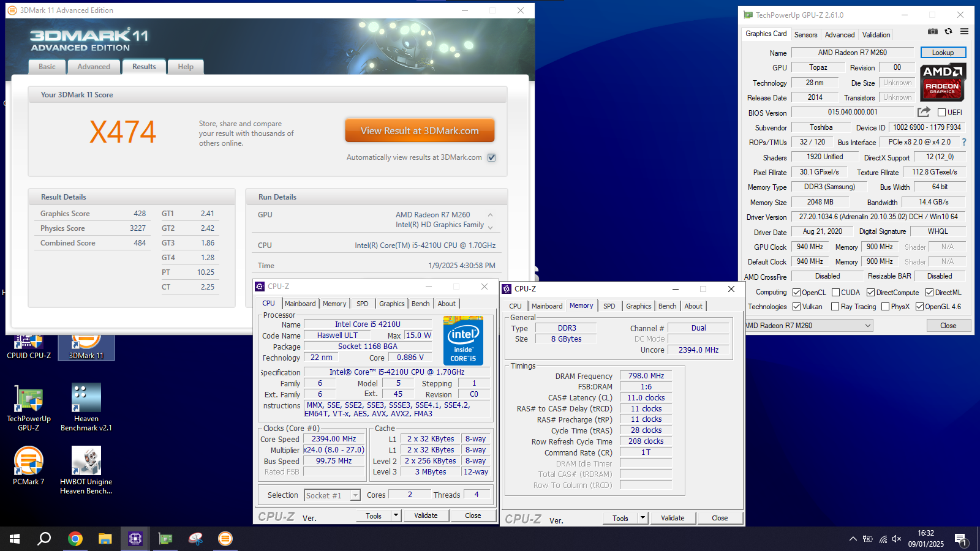Viewport: 980px width, 551px height.
Task: Click the Driver Version field in GPU-Z
Action: [x=878, y=217]
